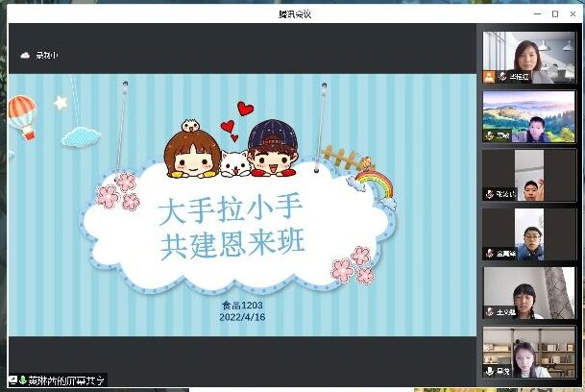Viewport: 585px width, 392px height.
Task: Select the third participant's video thumbnail
Action: 529,174
